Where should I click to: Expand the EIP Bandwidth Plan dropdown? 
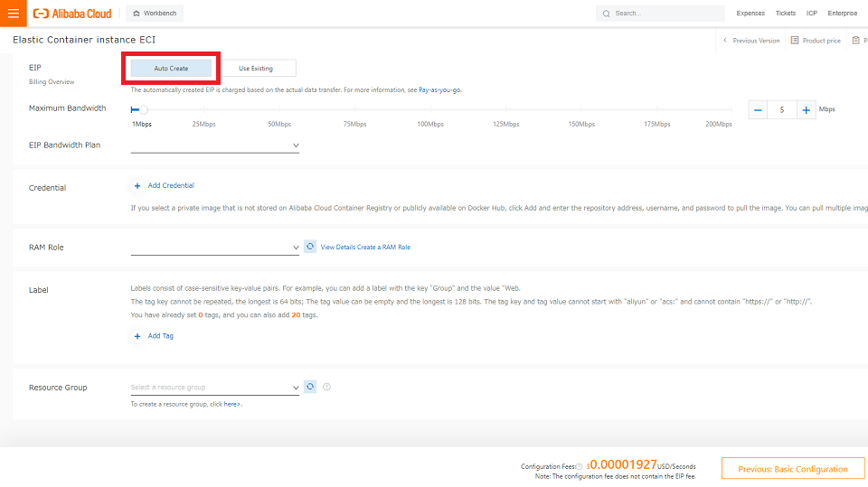click(215, 145)
